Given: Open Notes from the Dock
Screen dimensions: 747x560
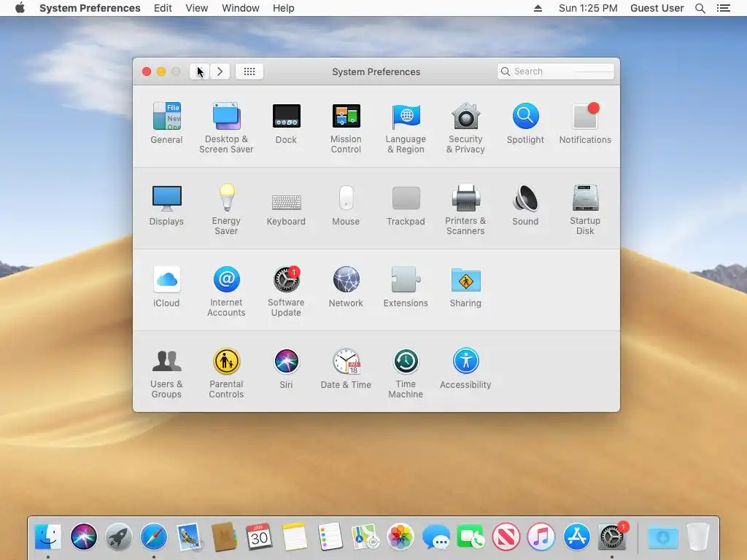Looking at the screenshot, I should pos(295,536).
